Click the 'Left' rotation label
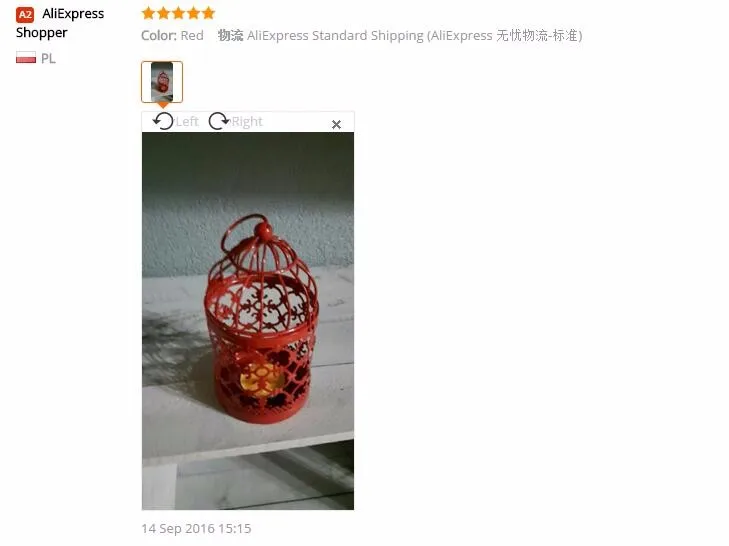This screenshot has height=546, width=729. pyautogui.click(x=187, y=121)
